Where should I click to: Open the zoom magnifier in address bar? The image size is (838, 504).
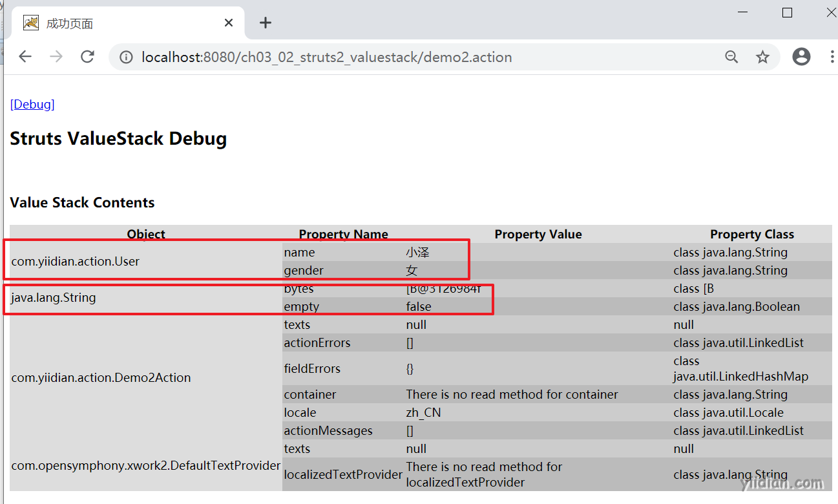(x=731, y=57)
